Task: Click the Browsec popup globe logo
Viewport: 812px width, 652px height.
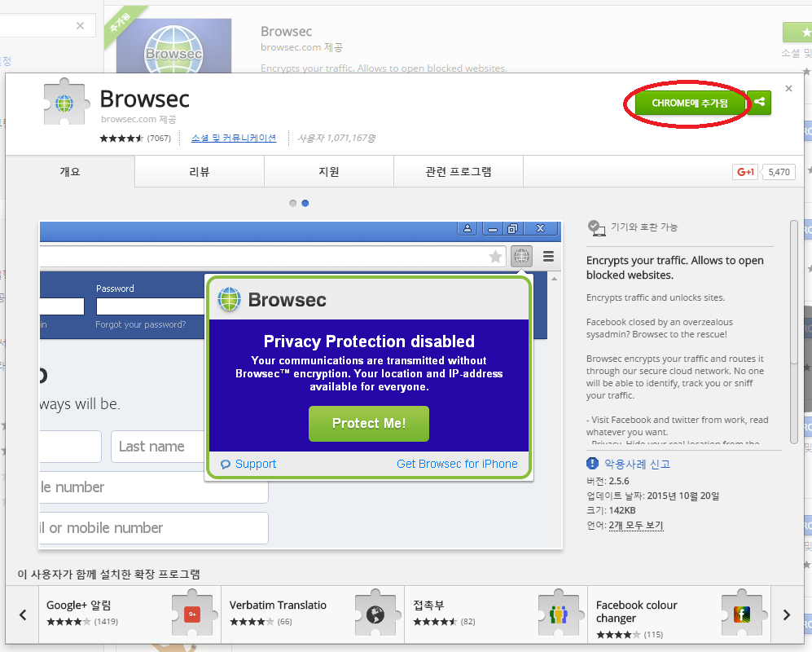Action: click(229, 299)
